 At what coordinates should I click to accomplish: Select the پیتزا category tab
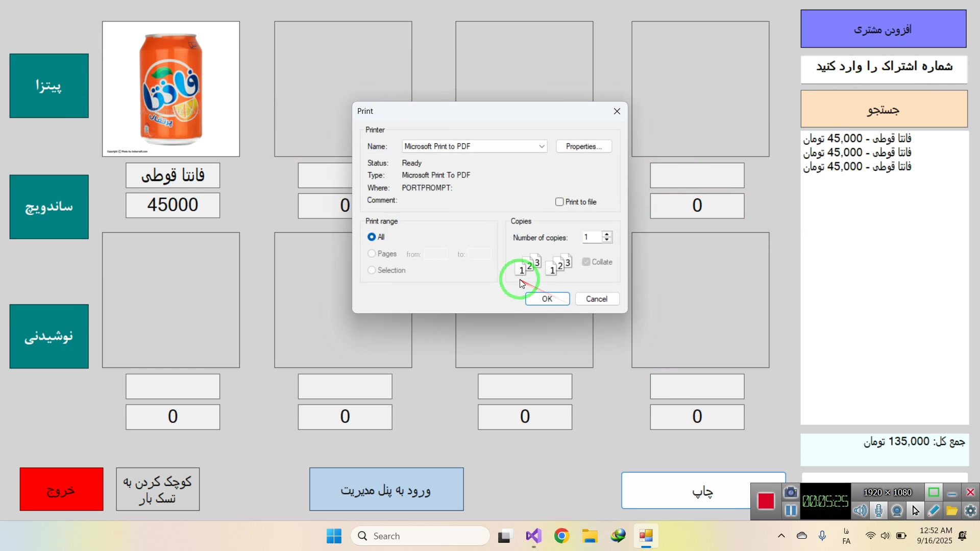point(49,86)
